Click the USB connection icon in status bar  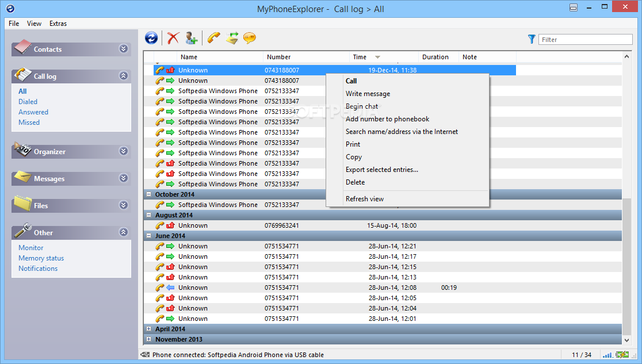[x=145, y=355]
